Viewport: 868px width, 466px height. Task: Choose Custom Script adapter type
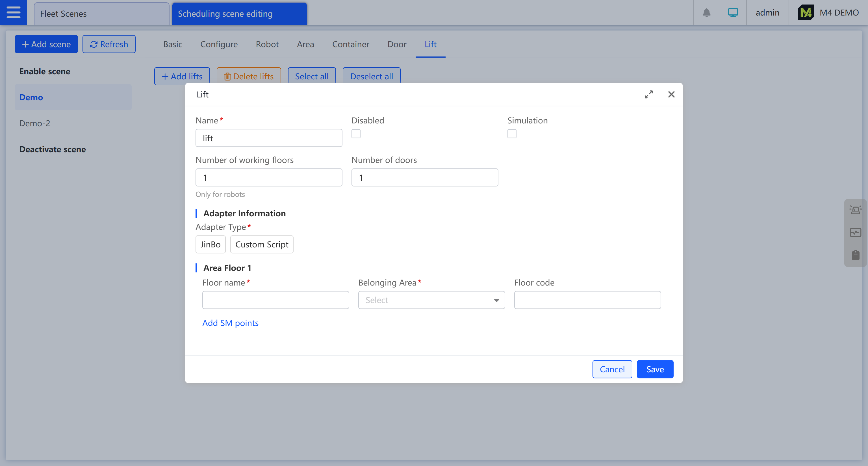[261, 245]
